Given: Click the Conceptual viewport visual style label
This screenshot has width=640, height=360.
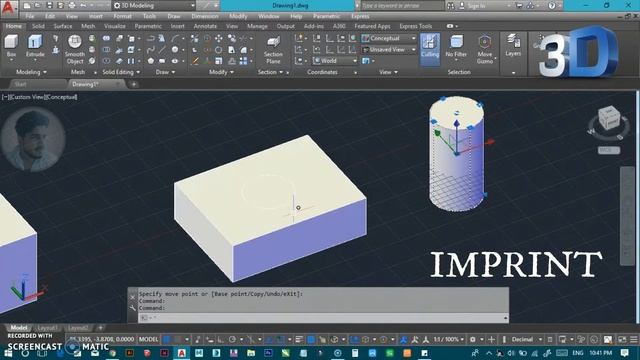Looking at the screenshot, I should pyautogui.click(x=60, y=97).
